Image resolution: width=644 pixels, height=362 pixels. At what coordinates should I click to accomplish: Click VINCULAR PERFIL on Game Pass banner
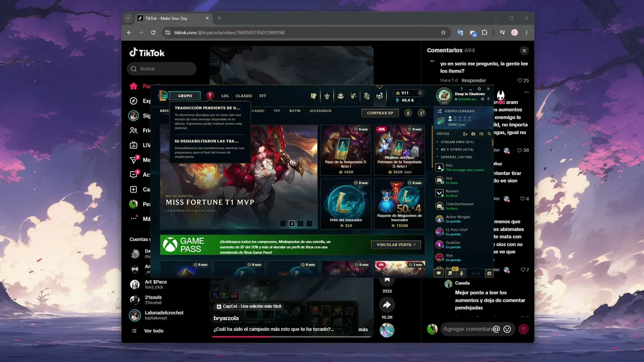click(396, 245)
